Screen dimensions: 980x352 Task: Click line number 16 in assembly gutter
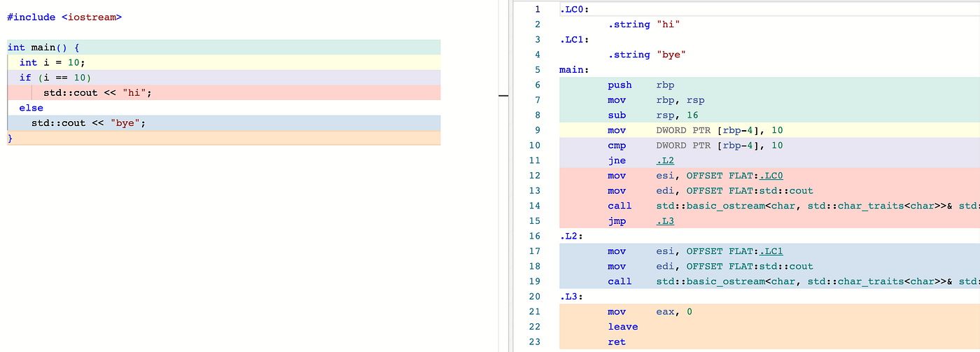tap(535, 236)
